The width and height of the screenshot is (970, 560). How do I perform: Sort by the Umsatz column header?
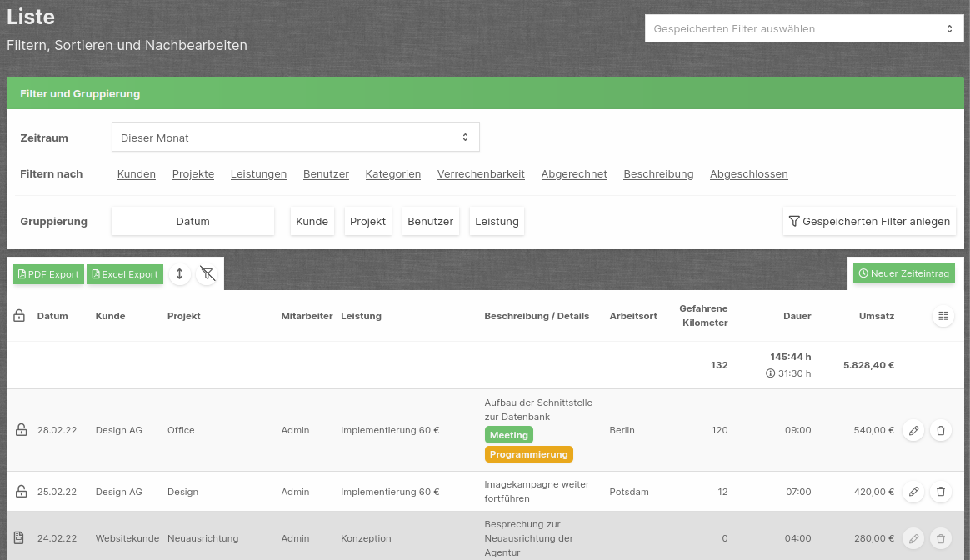coord(877,316)
